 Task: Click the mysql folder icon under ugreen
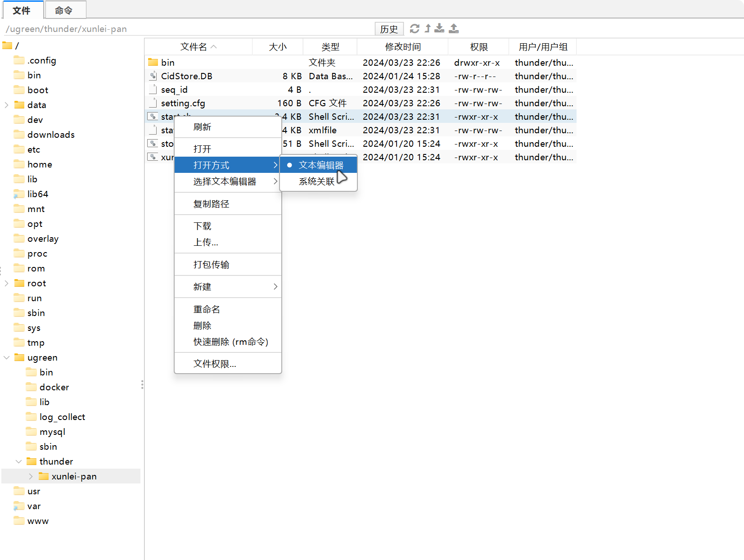pyautogui.click(x=32, y=432)
